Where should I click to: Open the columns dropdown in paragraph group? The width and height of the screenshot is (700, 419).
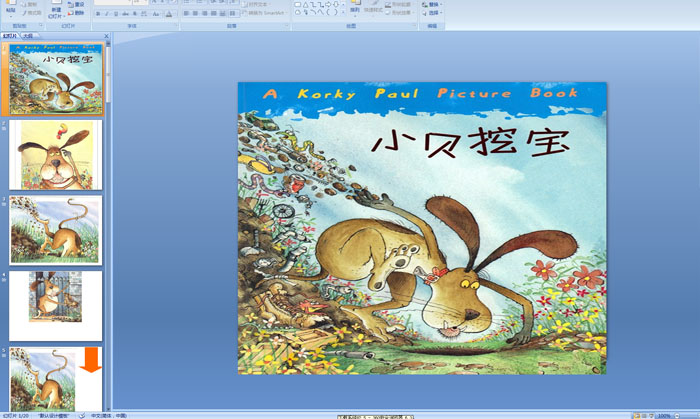click(x=233, y=13)
